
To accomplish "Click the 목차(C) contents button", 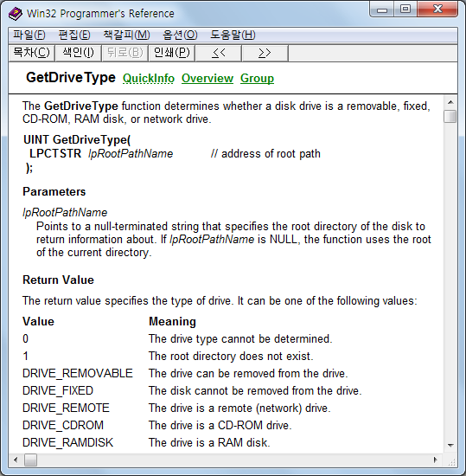I will (x=31, y=53).
